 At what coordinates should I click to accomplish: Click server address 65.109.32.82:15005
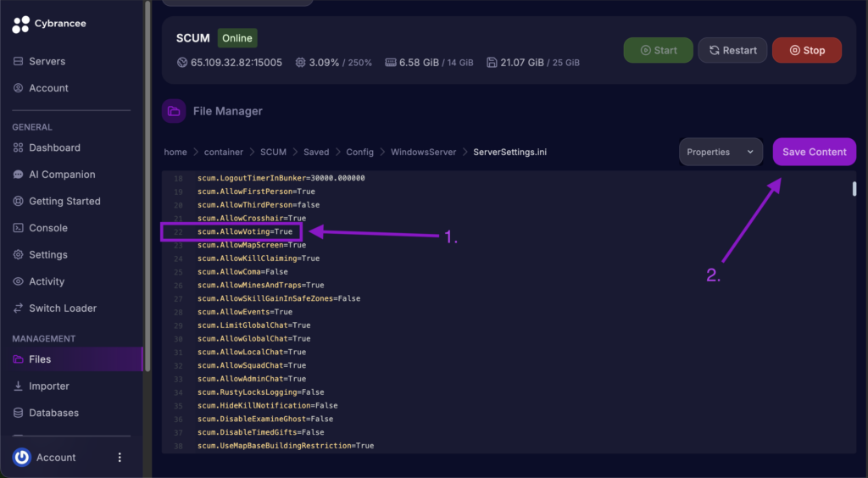[236, 63]
